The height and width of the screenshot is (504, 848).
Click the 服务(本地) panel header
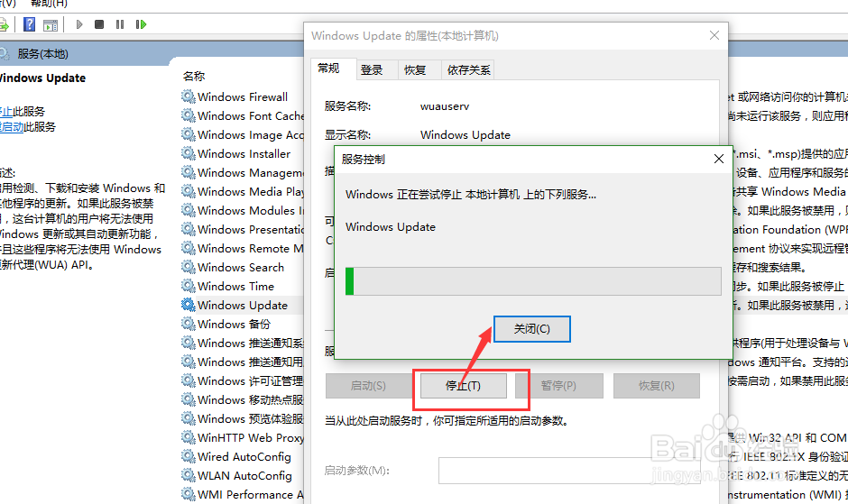tap(43, 54)
